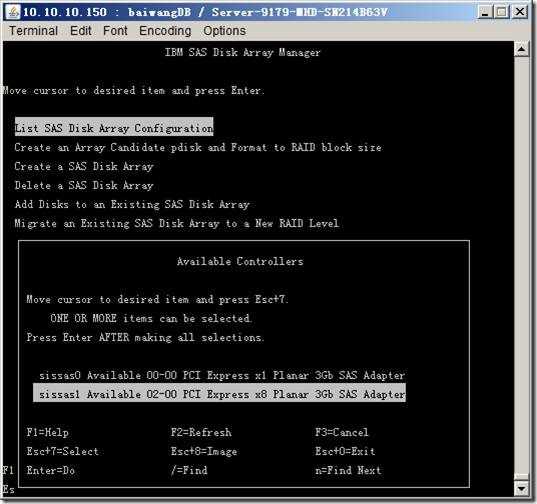Click the F3=Cancel label
This screenshot has width=537, height=504.
pyautogui.click(x=342, y=432)
